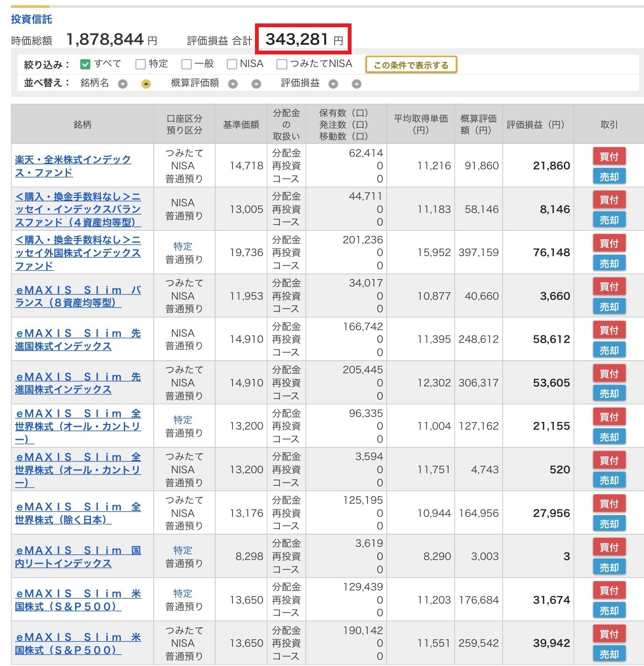Enable the 特定 account filter checkbox
Screen dimensions: 644x666
pyautogui.click(x=140, y=64)
